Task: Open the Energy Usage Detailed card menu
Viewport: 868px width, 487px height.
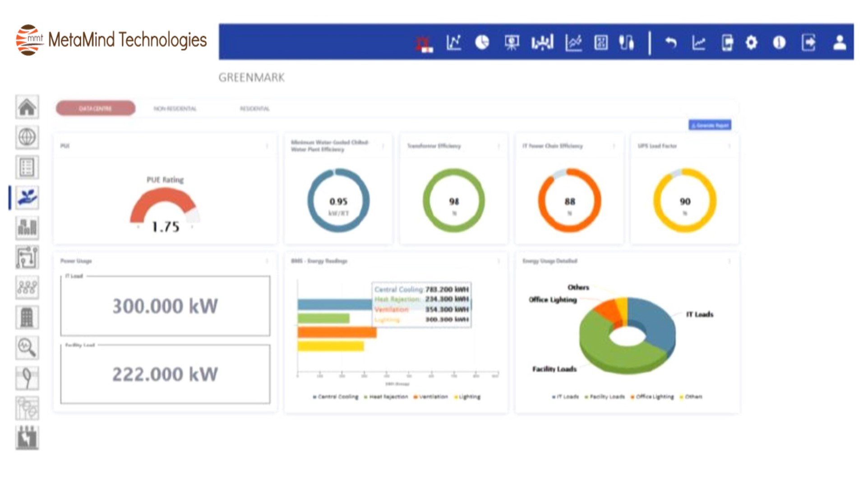Action: 729,261
